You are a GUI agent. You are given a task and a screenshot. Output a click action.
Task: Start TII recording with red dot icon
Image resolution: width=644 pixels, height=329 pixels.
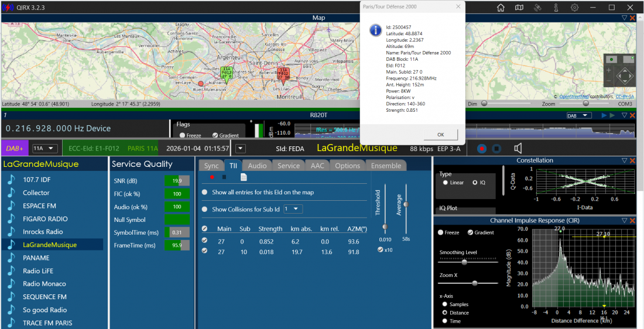pyautogui.click(x=212, y=177)
